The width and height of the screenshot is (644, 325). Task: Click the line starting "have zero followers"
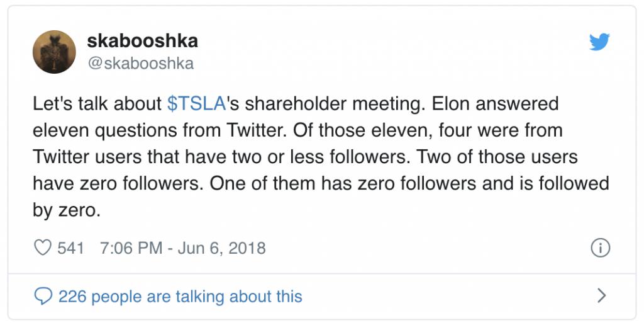coord(118,183)
